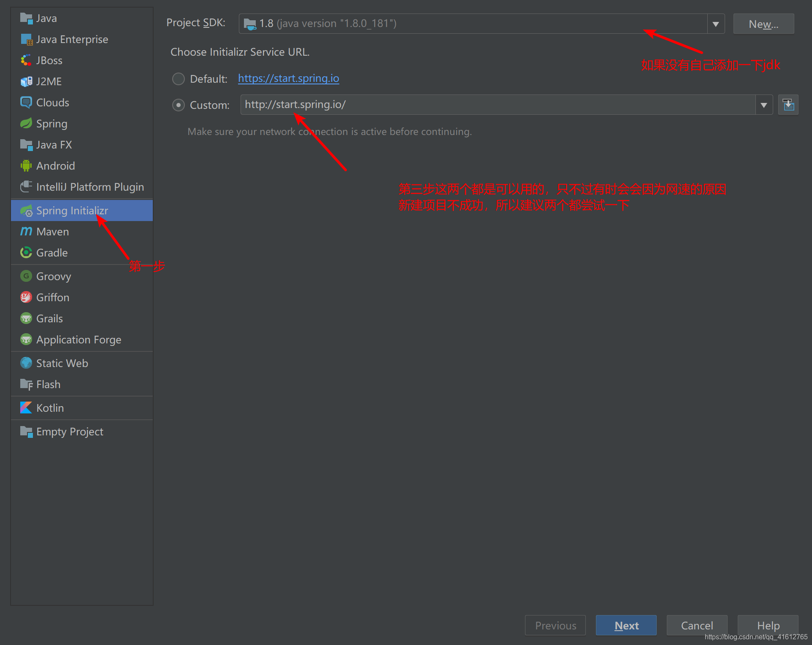
Task: Expand the Project SDK dropdown arrow
Action: (716, 24)
